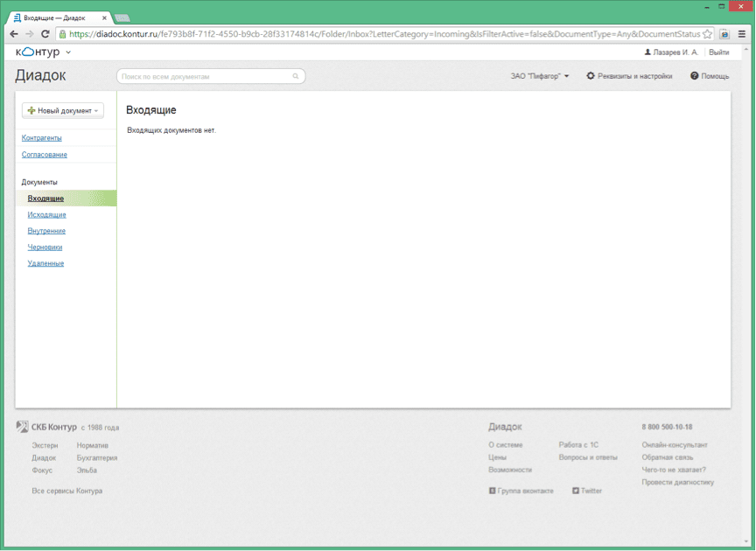Open the Помощь help link

[x=710, y=76]
